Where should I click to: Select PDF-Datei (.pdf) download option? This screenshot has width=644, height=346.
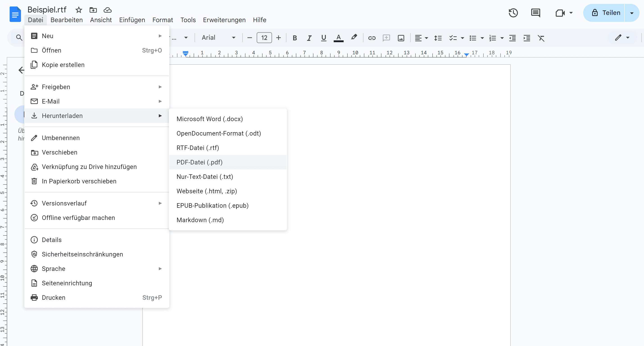(x=199, y=162)
